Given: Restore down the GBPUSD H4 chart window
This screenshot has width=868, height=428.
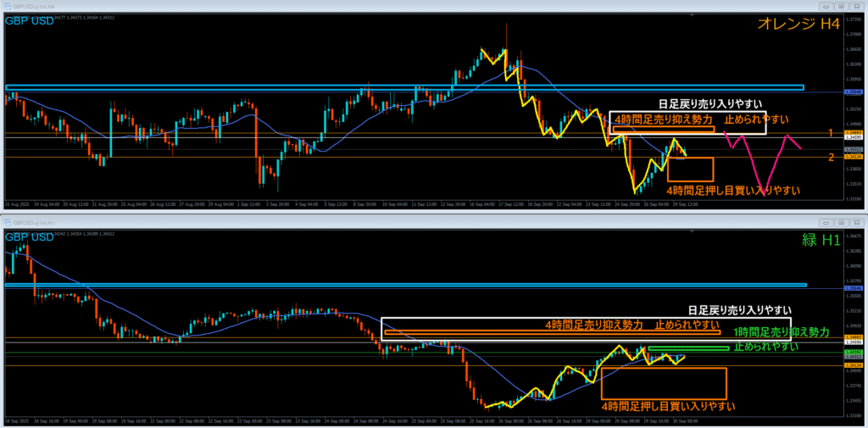Looking at the screenshot, I should [841, 6].
